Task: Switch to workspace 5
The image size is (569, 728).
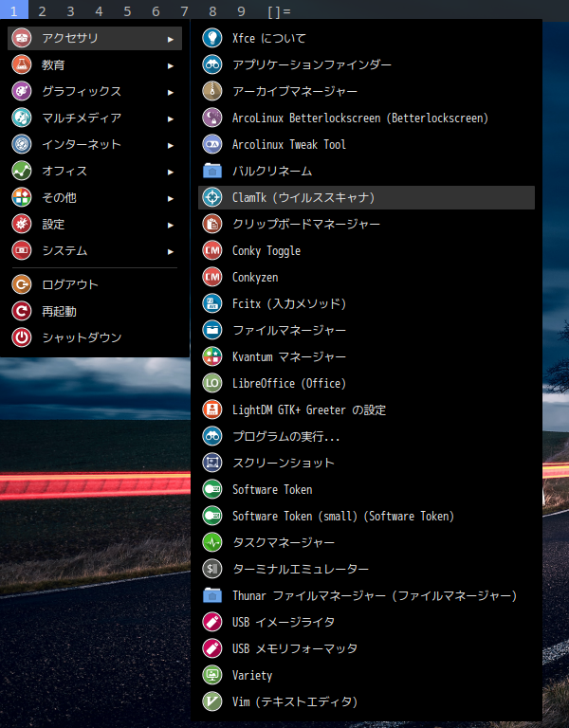Action: pos(127,10)
